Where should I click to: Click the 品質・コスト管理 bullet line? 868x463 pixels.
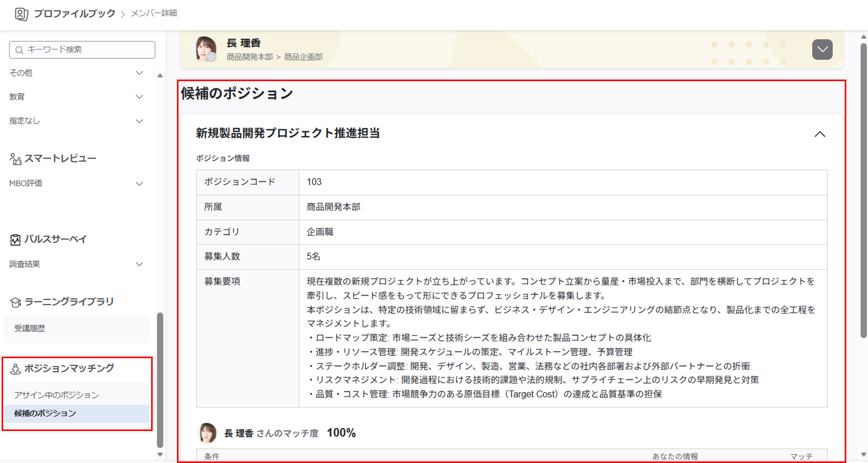point(484,394)
